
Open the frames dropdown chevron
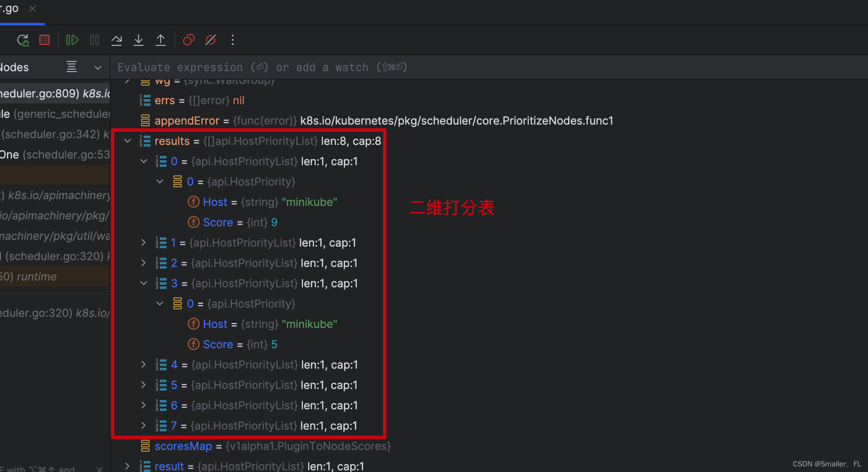pyautogui.click(x=98, y=67)
